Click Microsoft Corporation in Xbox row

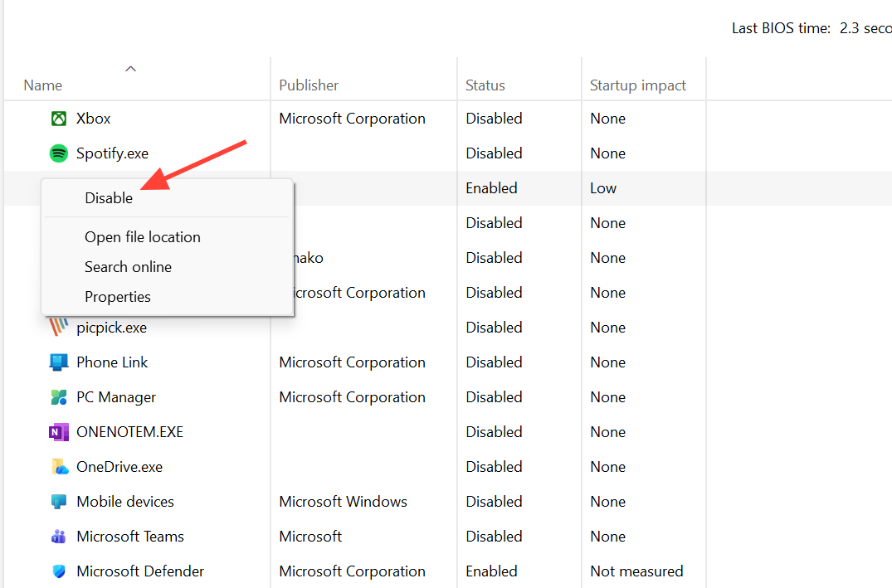pyautogui.click(x=352, y=119)
